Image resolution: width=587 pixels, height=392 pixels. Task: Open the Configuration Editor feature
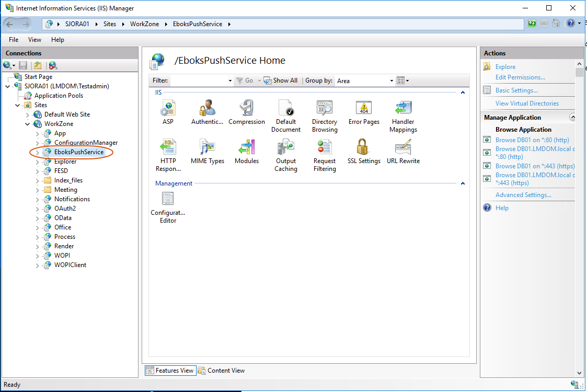(x=168, y=208)
